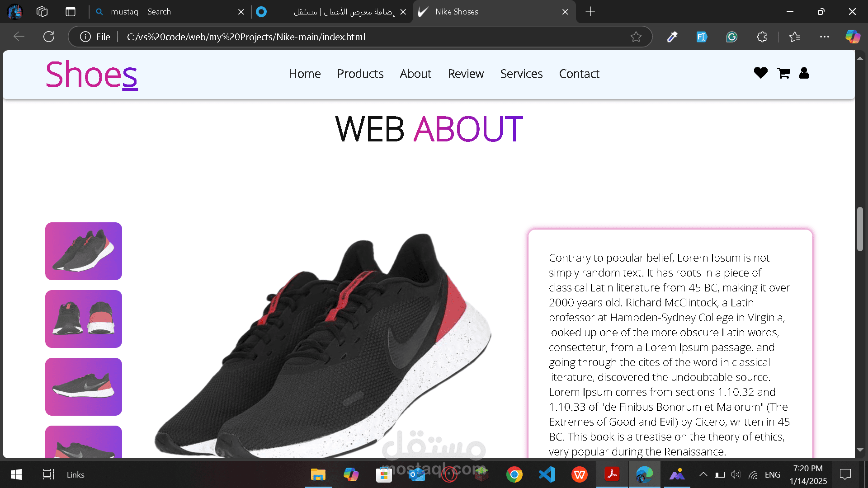Select the third side-view shoe thumbnail
The image size is (868, 488).
pos(84,387)
